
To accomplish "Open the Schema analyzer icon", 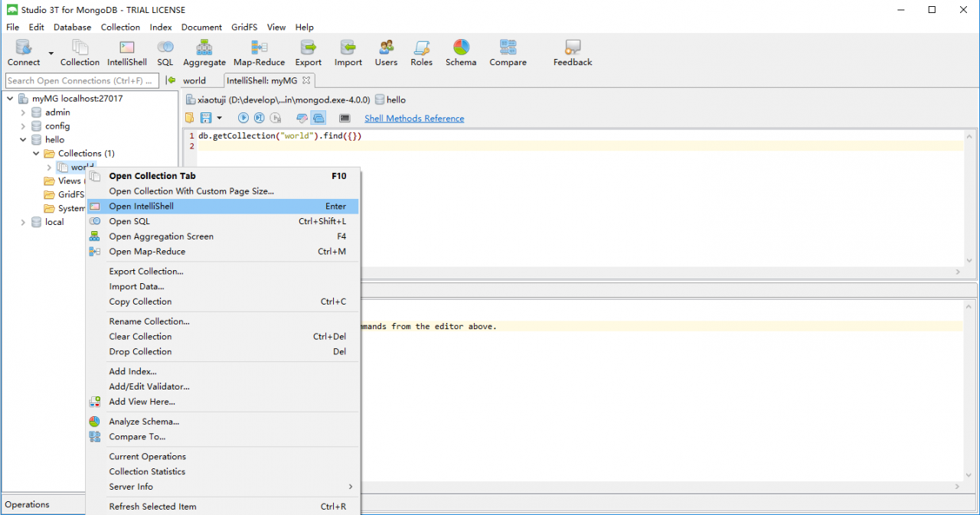I will point(461,52).
